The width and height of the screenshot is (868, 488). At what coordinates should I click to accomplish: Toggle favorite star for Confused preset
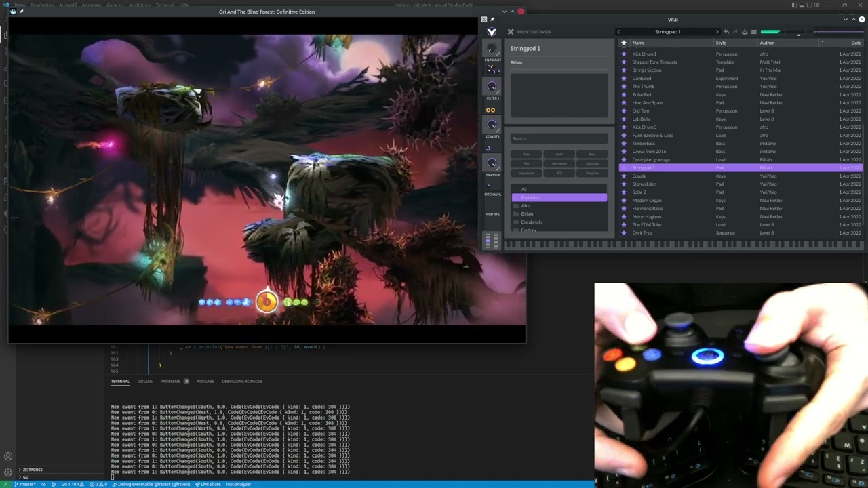[624, 79]
